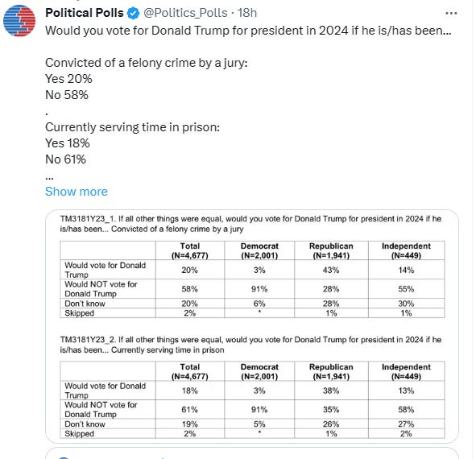Click the Political Polls display name
Screen dimensions: 476x459
85,13
